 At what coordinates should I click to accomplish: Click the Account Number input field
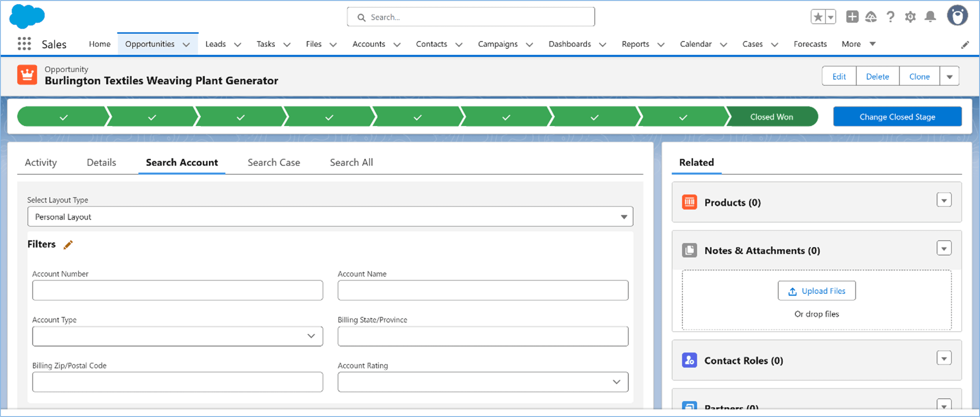click(177, 290)
